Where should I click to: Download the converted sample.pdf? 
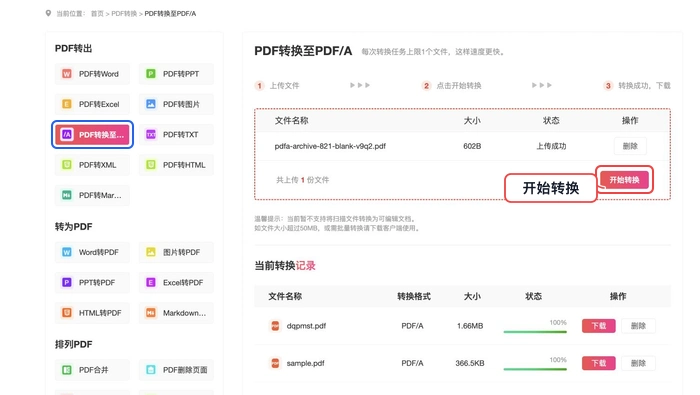[x=599, y=363]
